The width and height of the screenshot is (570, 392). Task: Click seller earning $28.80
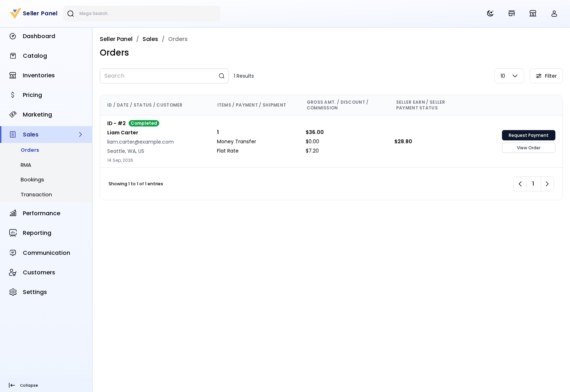pos(403,141)
